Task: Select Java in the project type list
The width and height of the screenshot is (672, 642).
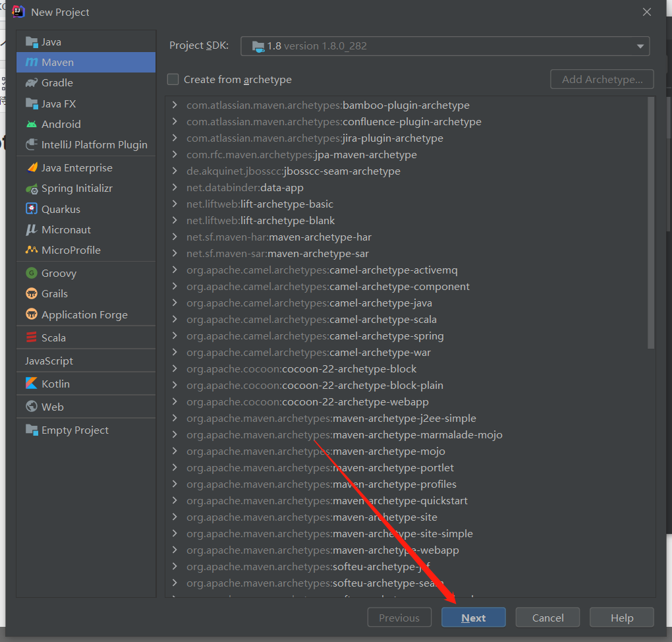Action: 86,42
